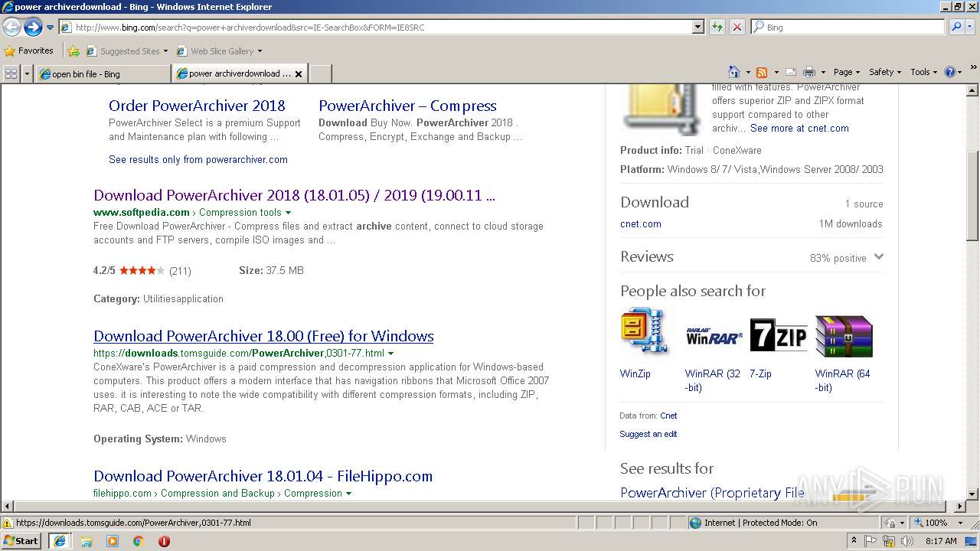Open the zoom level 100% dropdown
This screenshot has height=551, width=980.
(x=959, y=523)
